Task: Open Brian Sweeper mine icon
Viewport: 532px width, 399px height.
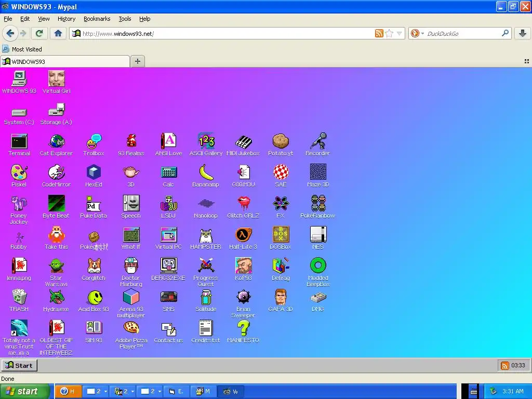Action: tap(243, 303)
